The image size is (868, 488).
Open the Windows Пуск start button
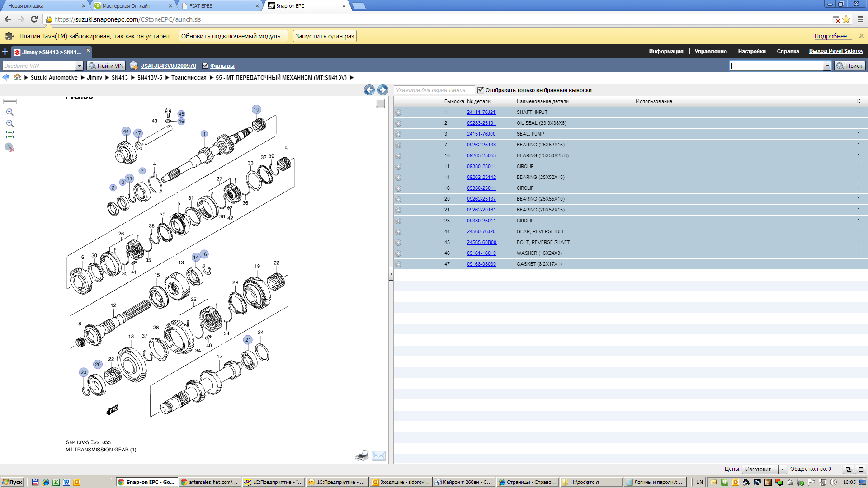pos(13,482)
